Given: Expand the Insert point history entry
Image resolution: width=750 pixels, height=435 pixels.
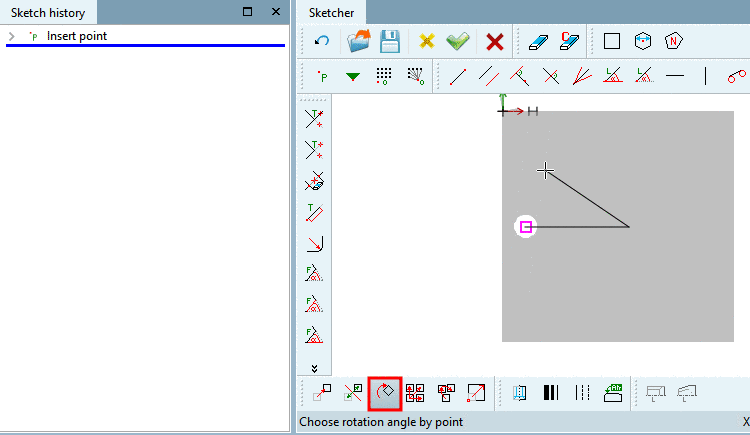Looking at the screenshot, I should click(12, 36).
